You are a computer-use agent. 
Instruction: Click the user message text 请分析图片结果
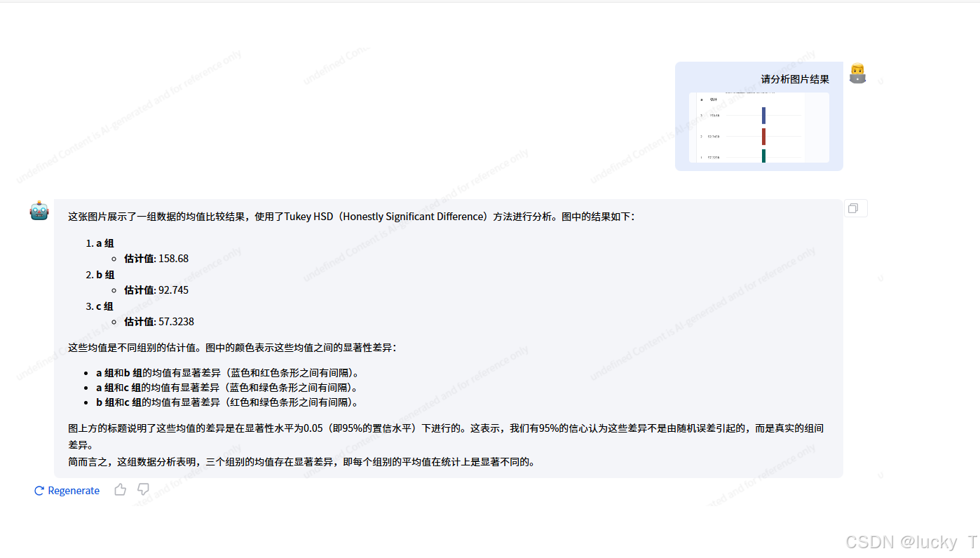(795, 79)
